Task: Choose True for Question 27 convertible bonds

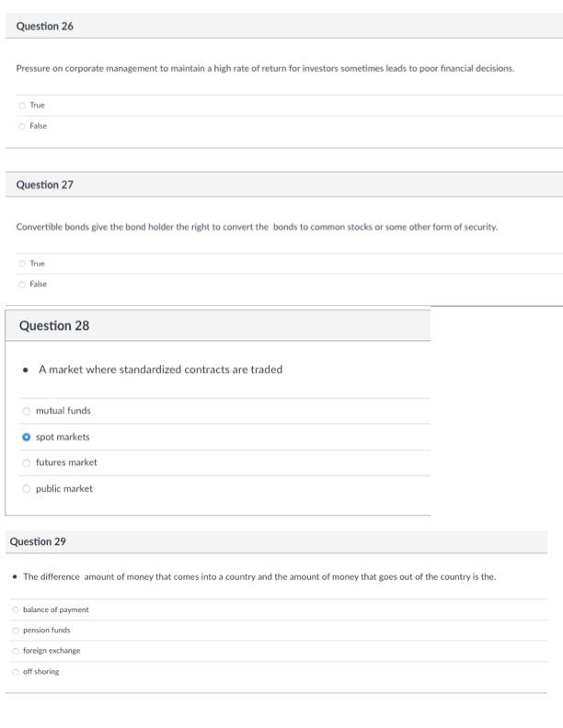Action: point(22,264)
